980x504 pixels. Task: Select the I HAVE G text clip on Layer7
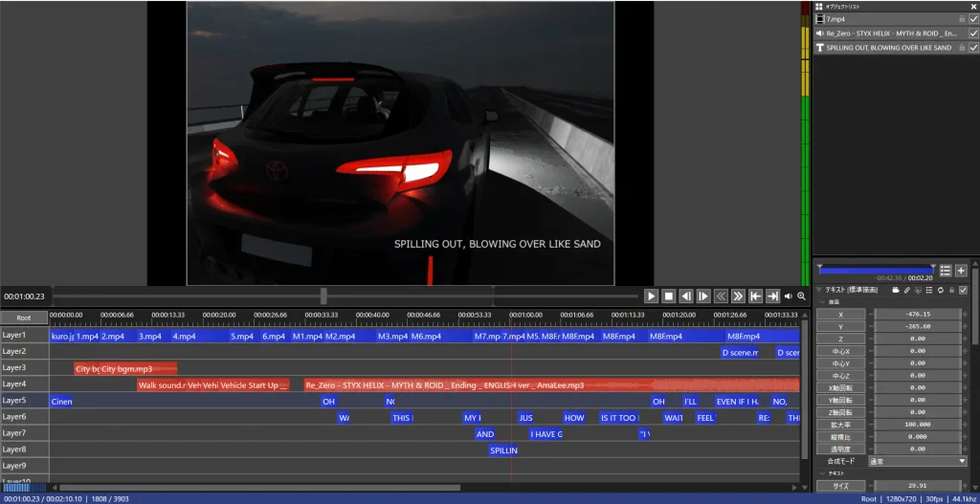546,434
